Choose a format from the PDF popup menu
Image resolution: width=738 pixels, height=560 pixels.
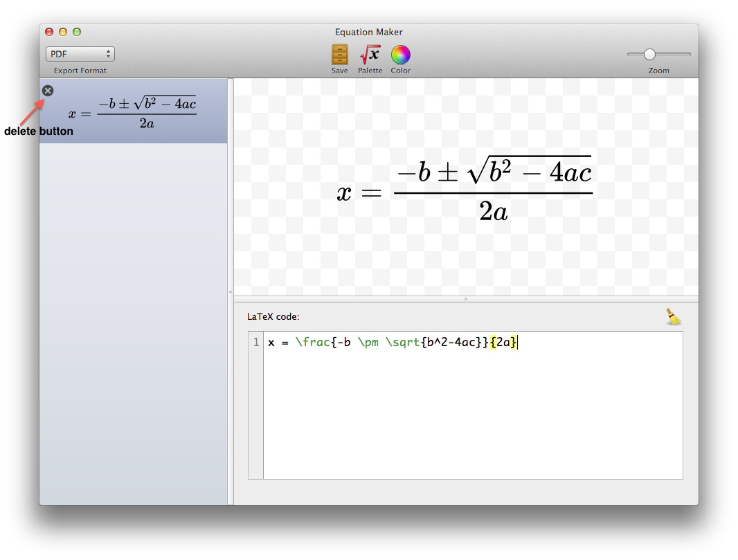pyautogui.click(x=80, y=53)
